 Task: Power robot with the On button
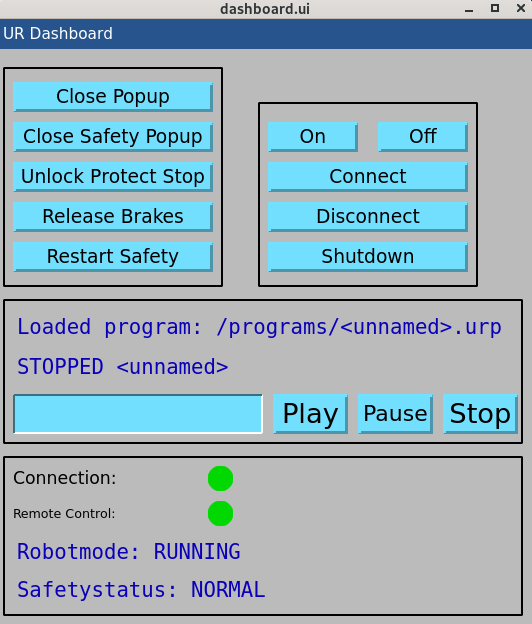click(x=313, y=136)
